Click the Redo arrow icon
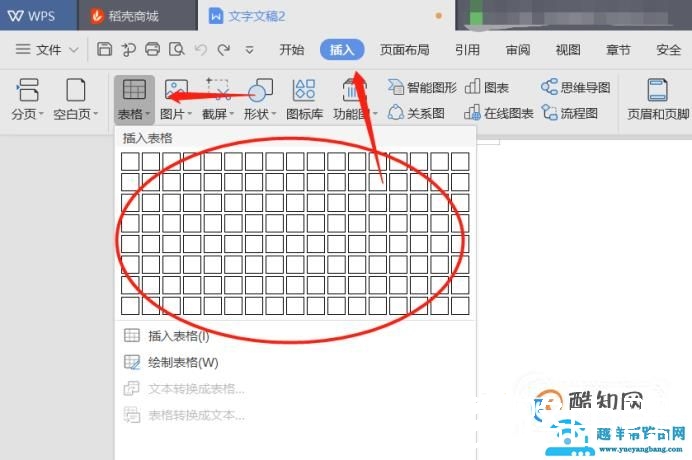The height and width of the screenshot is (460, 692). pos(224,49)
